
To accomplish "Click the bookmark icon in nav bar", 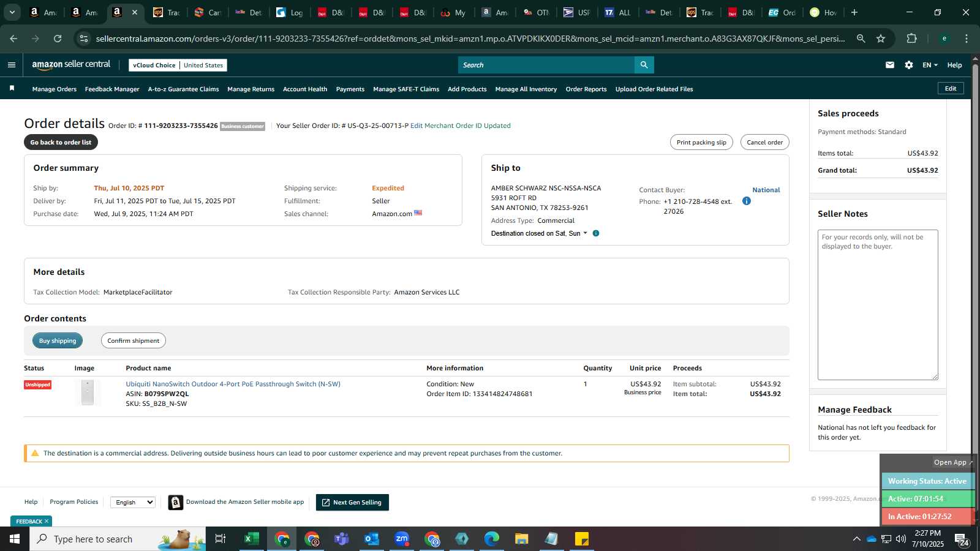I will tap(12, 89).
